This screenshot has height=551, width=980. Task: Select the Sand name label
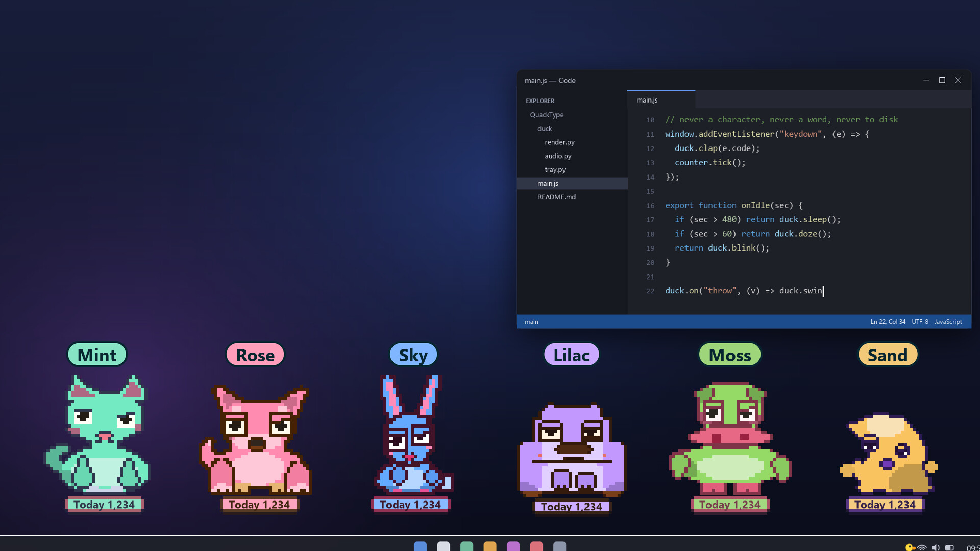tap(888, 355)
